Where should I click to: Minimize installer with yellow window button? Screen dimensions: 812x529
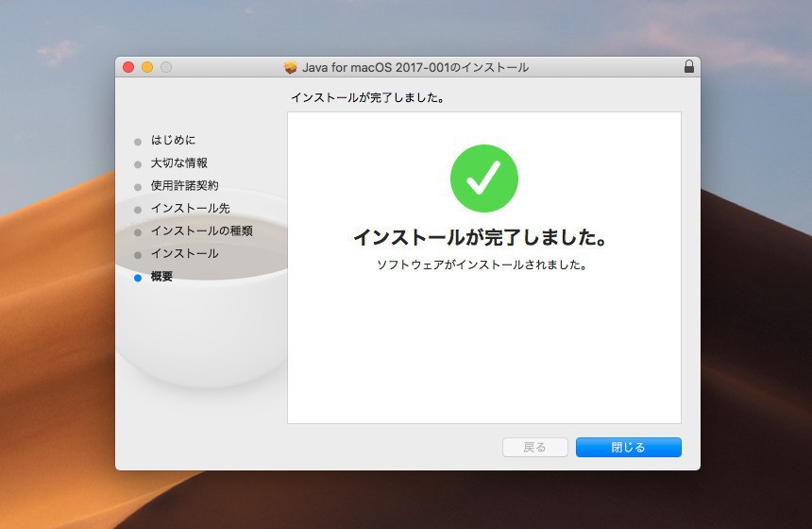(147, 67)
